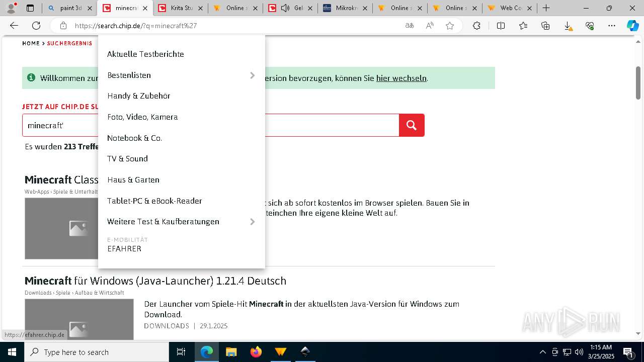Image resolution: width=644 pixels, height=362 pixels.
Task: Add page to favorites star
Action: 450,26
